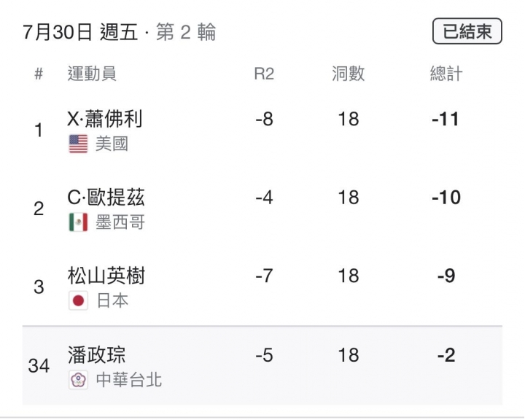The height and width of the screenshot is (420, 525).
Task: Open player 松山英樹 entry
Action: click(106, 276)
